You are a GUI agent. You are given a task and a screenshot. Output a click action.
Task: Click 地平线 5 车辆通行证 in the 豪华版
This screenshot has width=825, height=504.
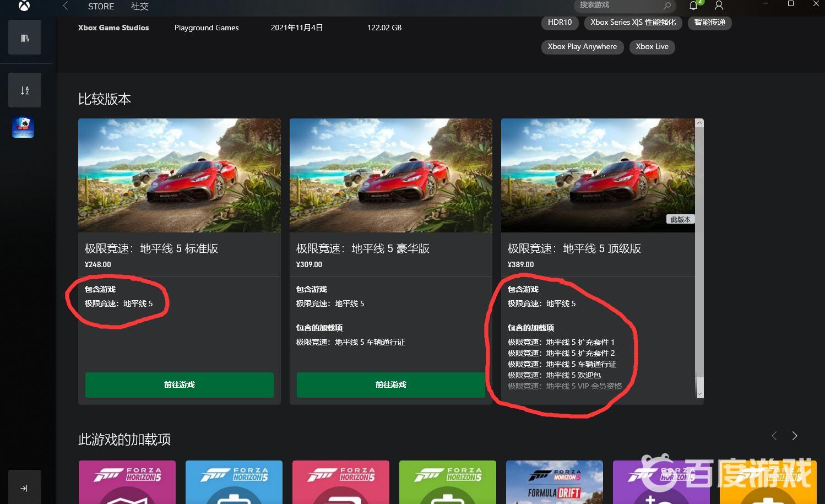click(350, 342)
